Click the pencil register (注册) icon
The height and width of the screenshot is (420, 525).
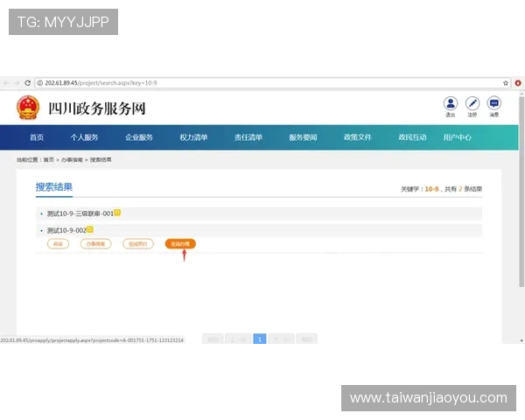coord(472,103)
